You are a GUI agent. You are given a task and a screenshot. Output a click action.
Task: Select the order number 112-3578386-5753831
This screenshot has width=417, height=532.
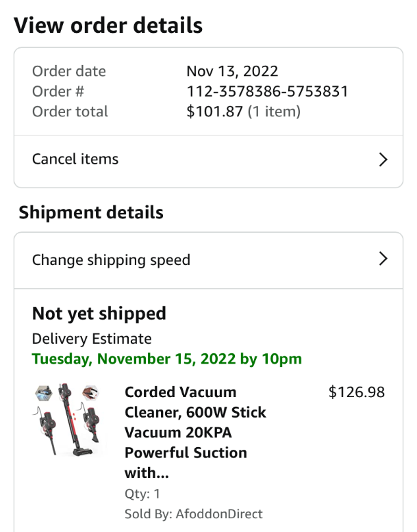pos(267,91)
